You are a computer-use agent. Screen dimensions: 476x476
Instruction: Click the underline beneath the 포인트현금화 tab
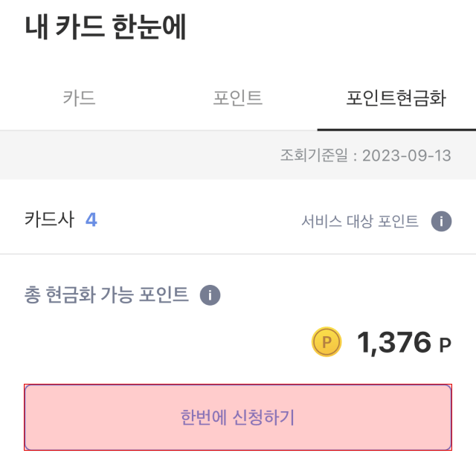pos(396,129)
